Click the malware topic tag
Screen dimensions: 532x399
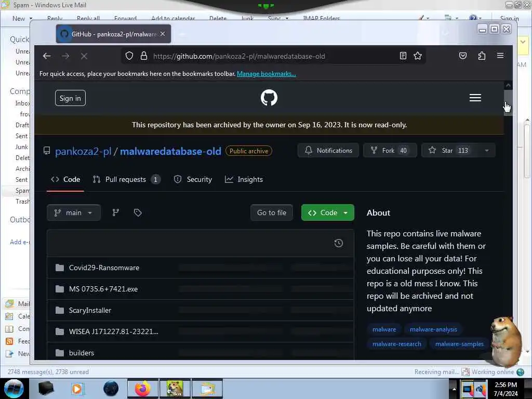click(384, 329)
